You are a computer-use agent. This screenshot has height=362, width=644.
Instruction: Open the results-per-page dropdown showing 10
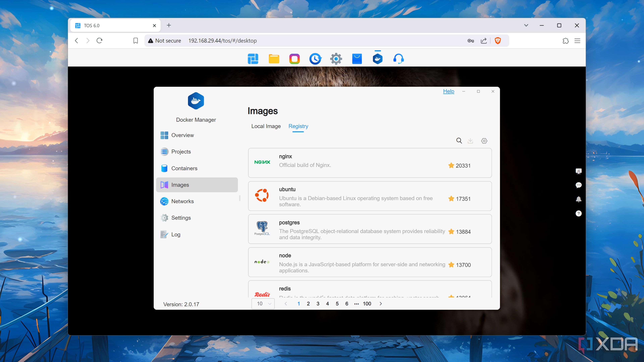pos(263,304)
